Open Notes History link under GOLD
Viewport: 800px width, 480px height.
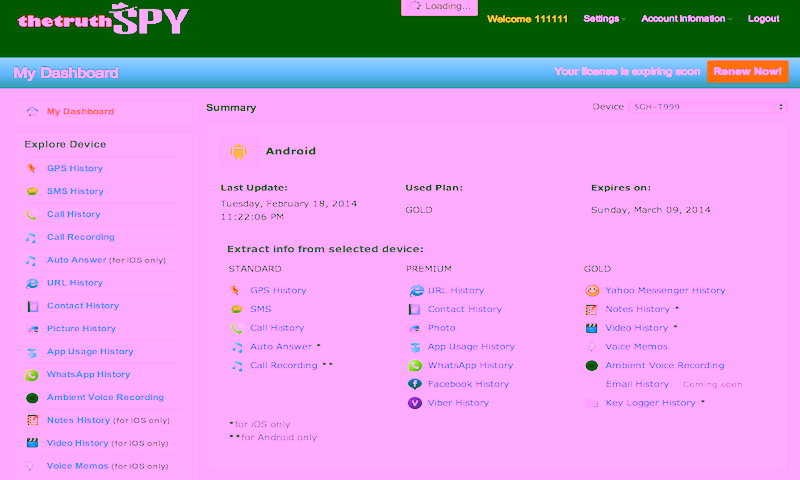[637, 309]
